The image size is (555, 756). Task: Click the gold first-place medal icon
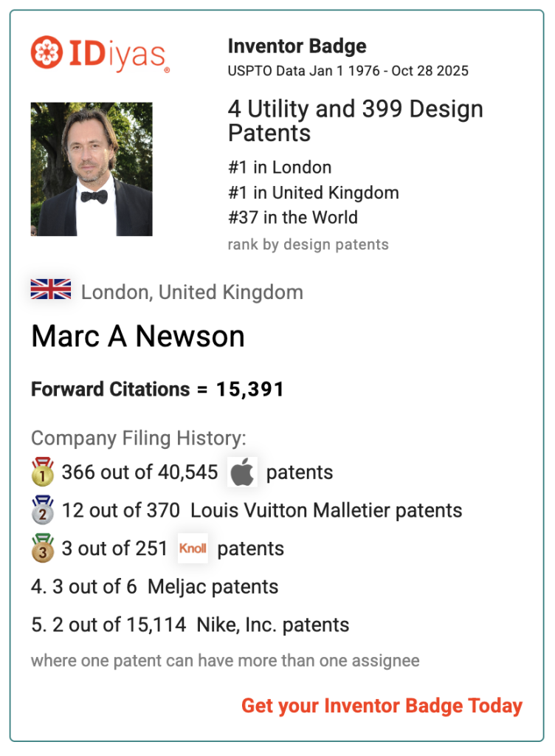(43, 472)
